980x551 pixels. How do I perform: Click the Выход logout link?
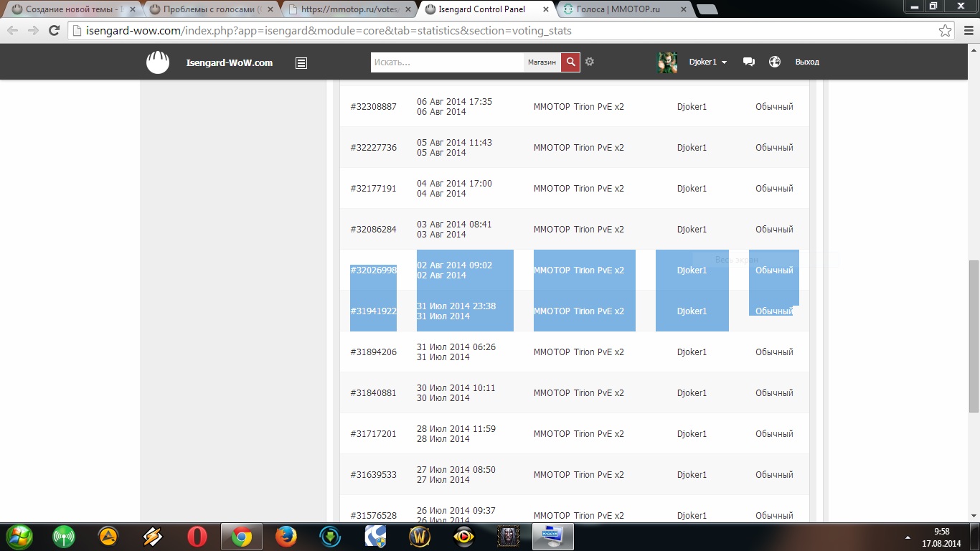807,62
